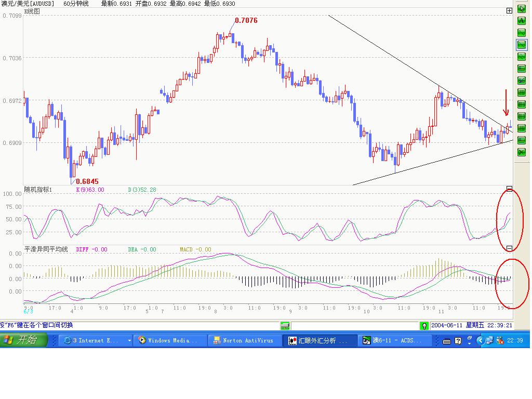Click the DIFF -0.00 value label
Screen dimensions: 532x399
(x=91, y=249)
